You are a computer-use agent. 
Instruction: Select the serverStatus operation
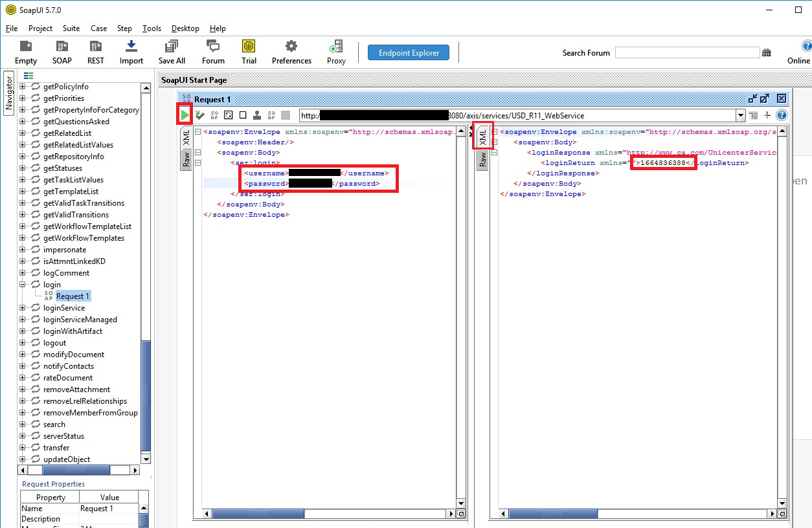pos(63,436)
